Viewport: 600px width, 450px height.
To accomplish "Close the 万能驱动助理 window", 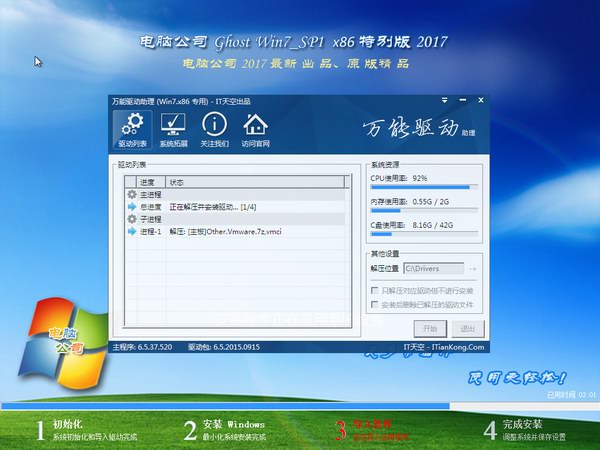I will point(481,100).
